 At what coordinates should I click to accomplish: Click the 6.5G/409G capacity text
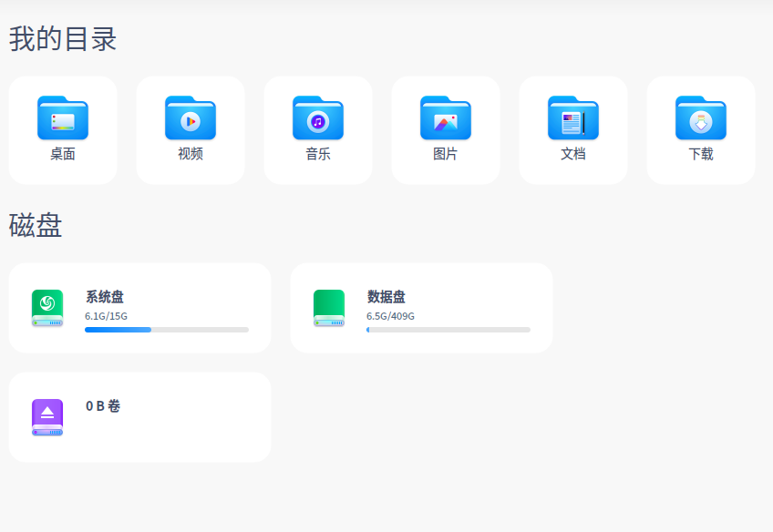pyautogui.click(x=390, y=316)
